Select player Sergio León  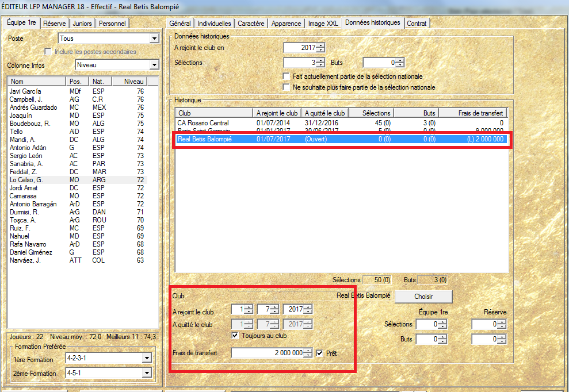tap(78, 156)
